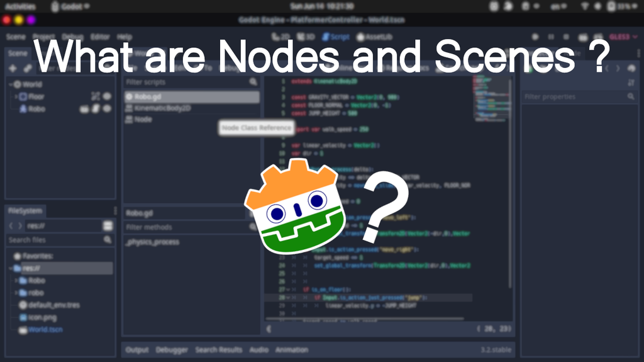Open the Search Results bottom panel
This screenshot has width=644, height=362.
218,349
